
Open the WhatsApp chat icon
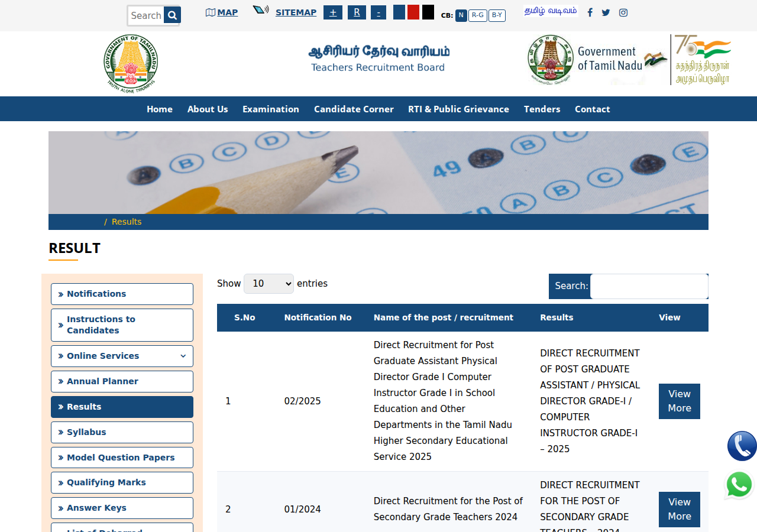pyautogui.click(x=739, y=485)
